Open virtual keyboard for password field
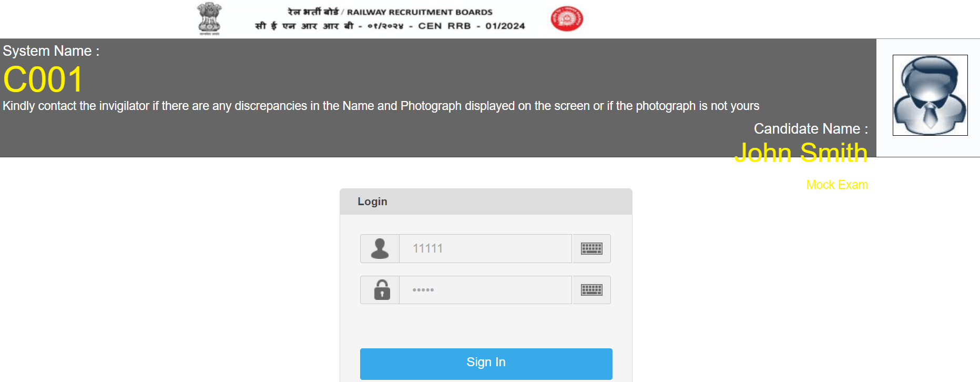Image resolution: width=980 pixels, height=382 pixels. pyautogui.click(x=591, y=290)
